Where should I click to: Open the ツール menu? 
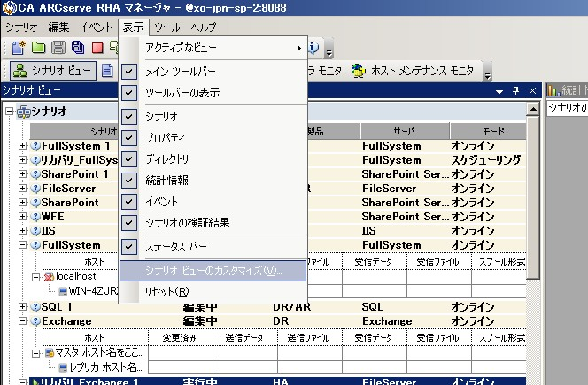[167, 27]
